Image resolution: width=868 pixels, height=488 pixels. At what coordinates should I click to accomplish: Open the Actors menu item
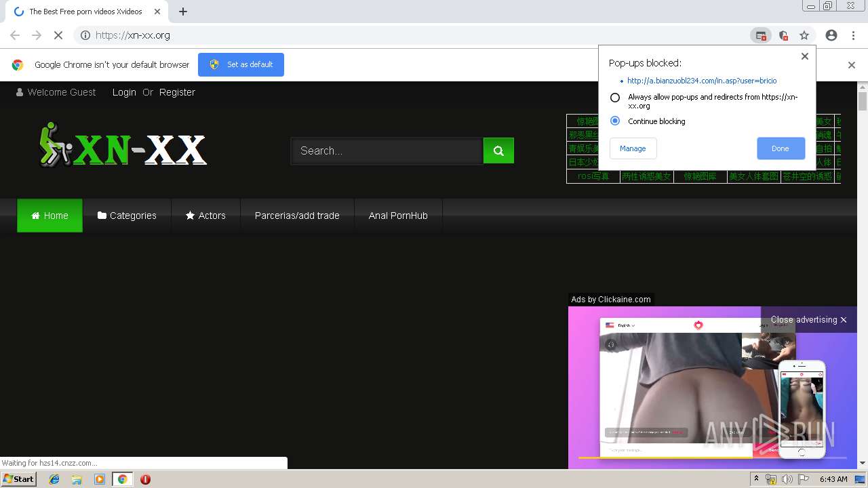click(205, 216)
